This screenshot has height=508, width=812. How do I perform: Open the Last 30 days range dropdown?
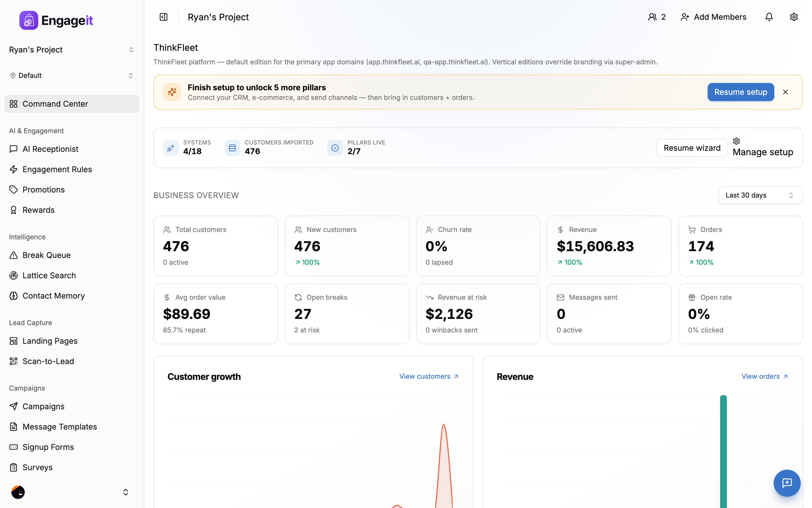click(x=760, y=195)
